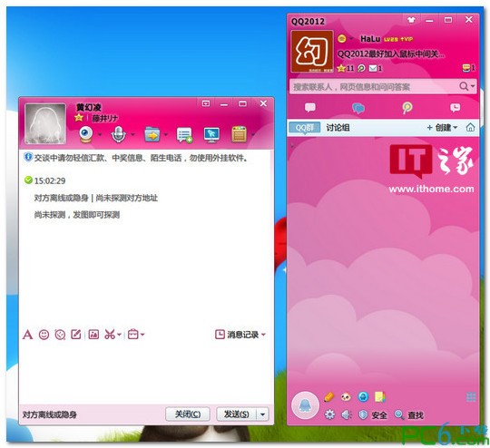
Task: Edit the signature starting with QQ2012最好加入
Action: click(390, 54)
